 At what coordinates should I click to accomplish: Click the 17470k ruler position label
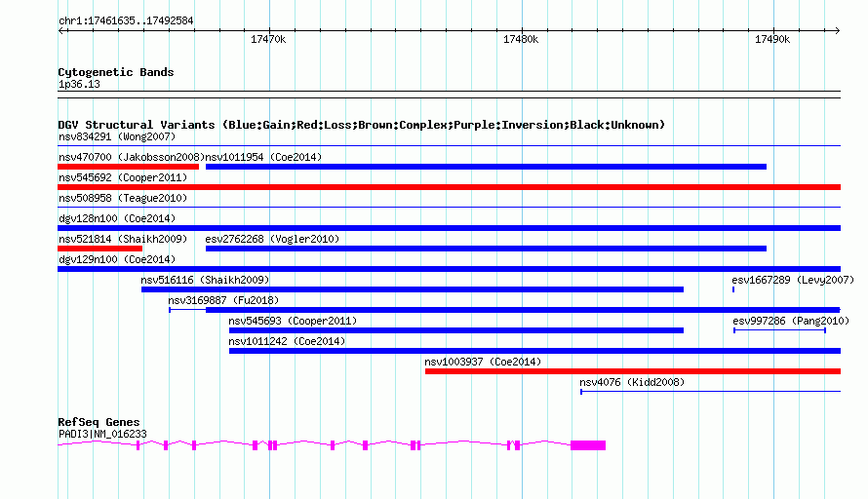point(268,39)
